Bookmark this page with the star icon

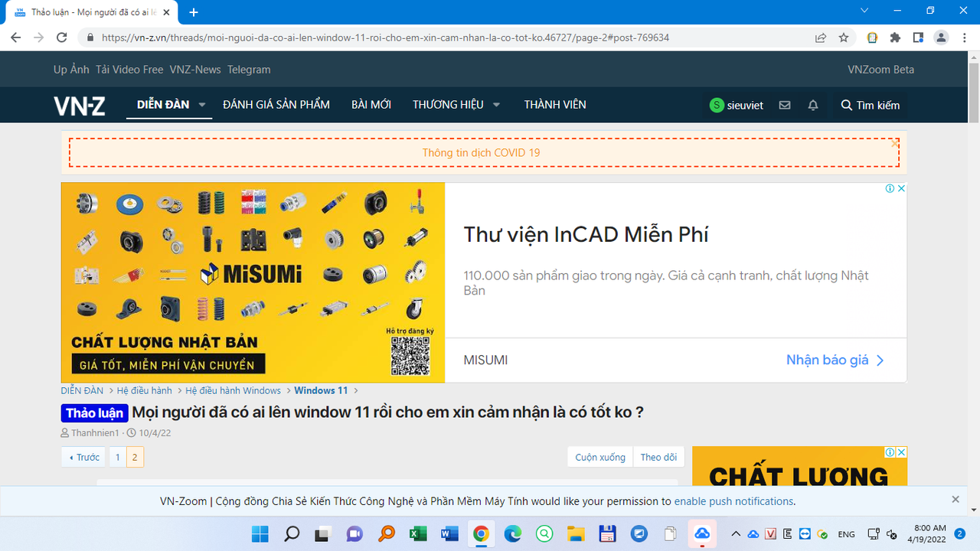tap(844, 37)
